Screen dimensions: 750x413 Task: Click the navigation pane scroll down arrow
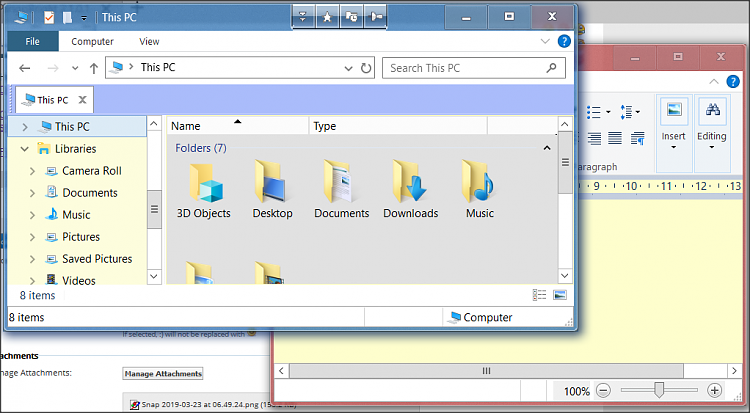click(154, 276)
